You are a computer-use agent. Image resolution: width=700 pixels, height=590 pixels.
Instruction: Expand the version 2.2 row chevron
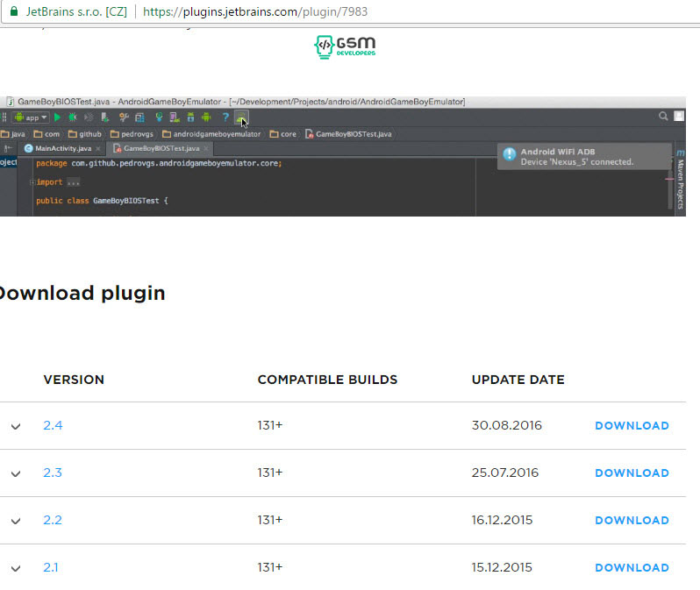point(16,521)
